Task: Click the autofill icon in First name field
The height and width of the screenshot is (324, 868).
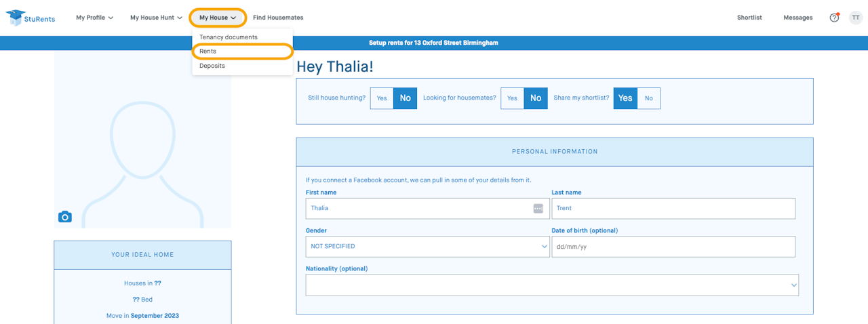Action: (538, 209)
